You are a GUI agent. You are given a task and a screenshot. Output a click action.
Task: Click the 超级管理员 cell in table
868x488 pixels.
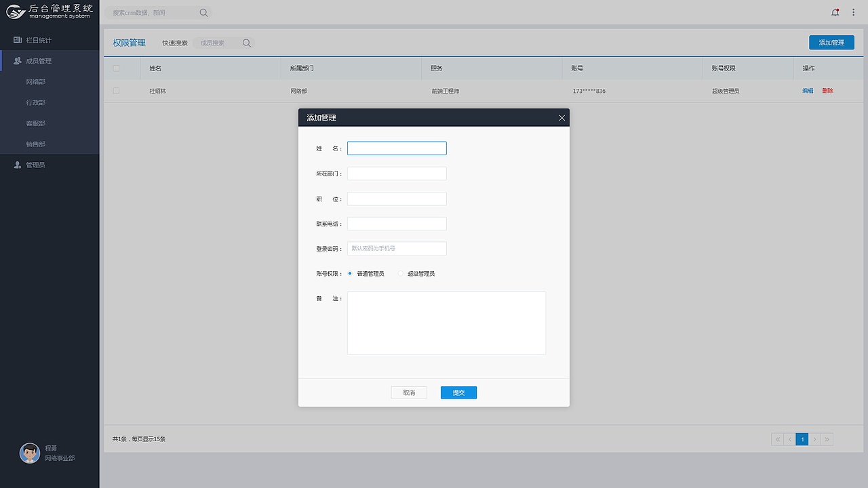726,91
